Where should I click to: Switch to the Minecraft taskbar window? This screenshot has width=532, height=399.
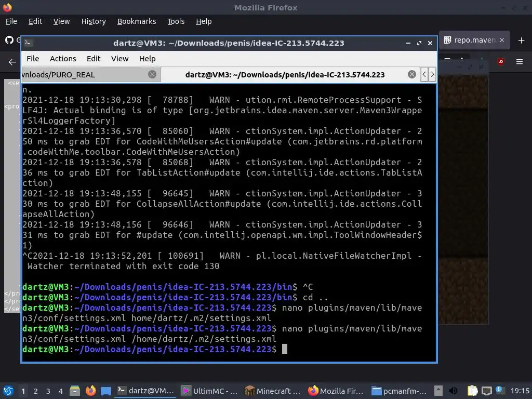pos(272,391)
